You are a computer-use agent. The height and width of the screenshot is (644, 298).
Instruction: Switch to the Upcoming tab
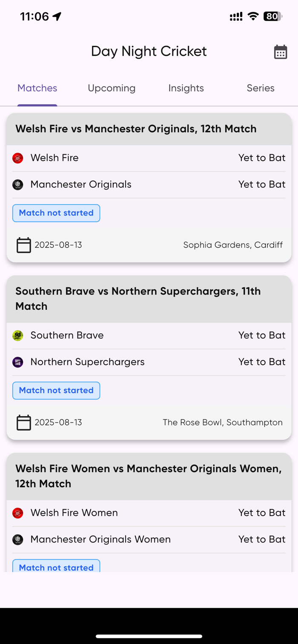coord(112,88)
